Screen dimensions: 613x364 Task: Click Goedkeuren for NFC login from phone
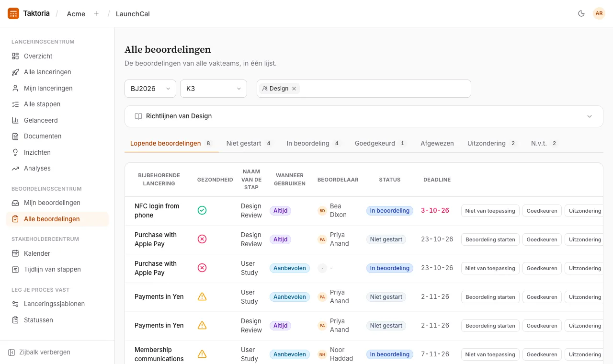(542, 211)
